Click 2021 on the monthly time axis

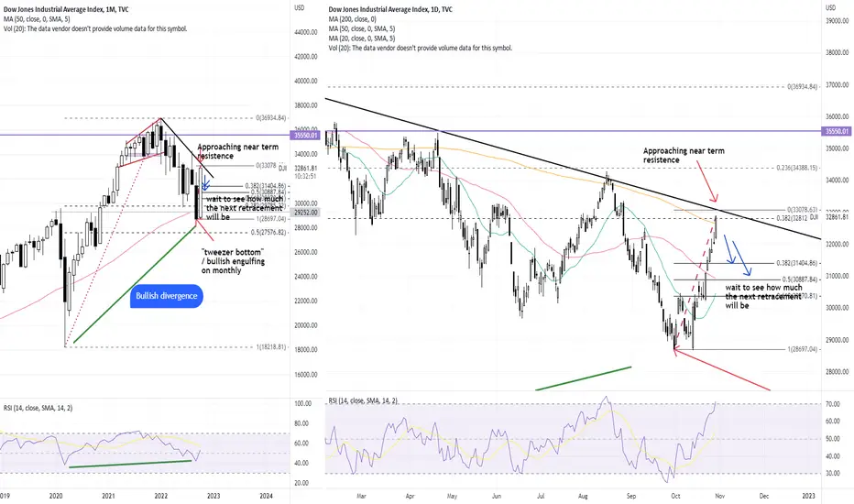108,496
